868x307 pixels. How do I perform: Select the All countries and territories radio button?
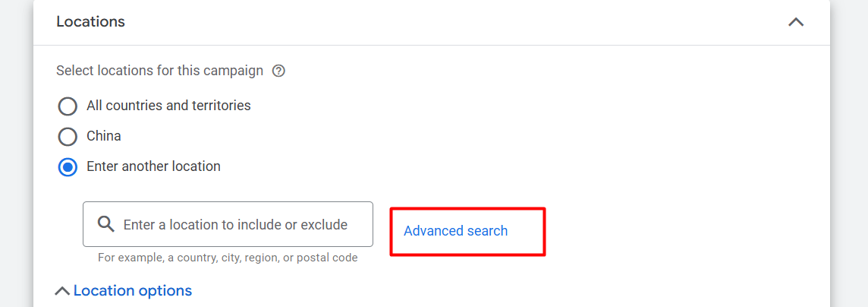[68, 106]
